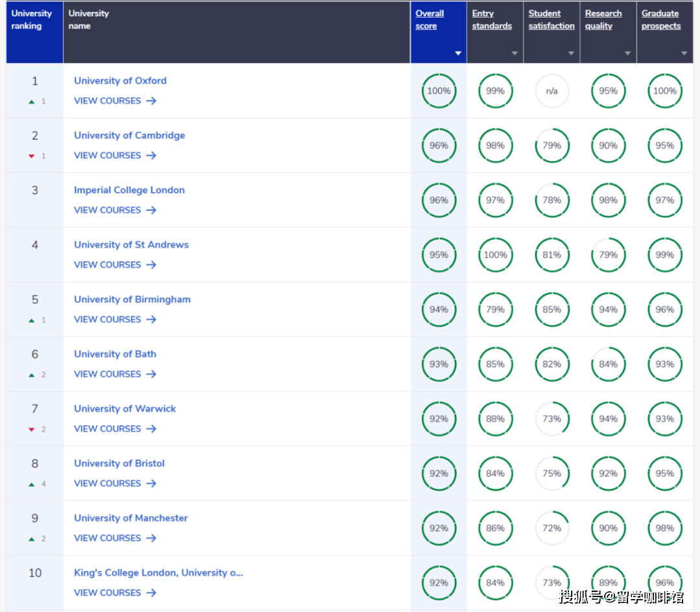700x612 pixels.
Task: Click the University name column header
Action: point(237,32)
